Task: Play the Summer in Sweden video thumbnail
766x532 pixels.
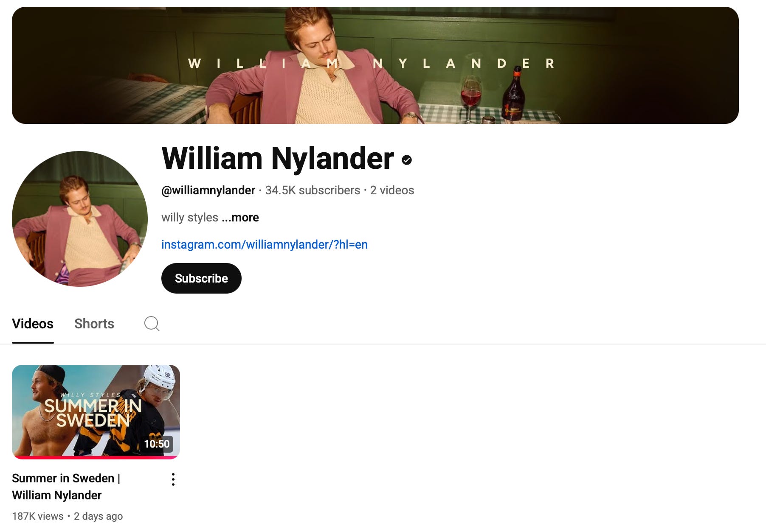Action: [x=96, y=412]
